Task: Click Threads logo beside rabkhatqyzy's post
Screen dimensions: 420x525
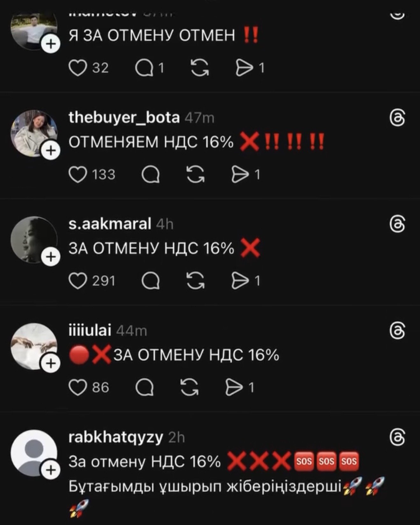Action: (x=397, y=438)
